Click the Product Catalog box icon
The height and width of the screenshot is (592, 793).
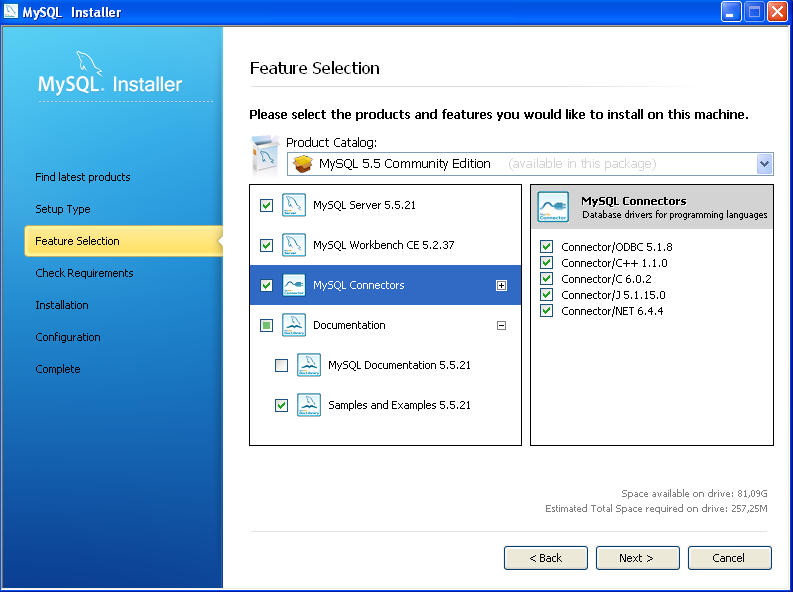click(x=266, y=155)
